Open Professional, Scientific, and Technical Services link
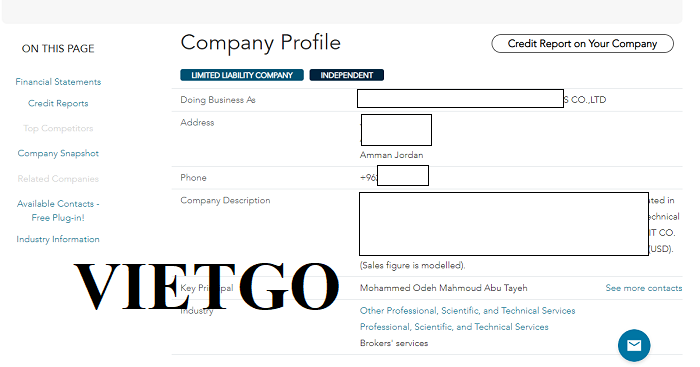This screenshot has height=367, width=700. [454, 327]
